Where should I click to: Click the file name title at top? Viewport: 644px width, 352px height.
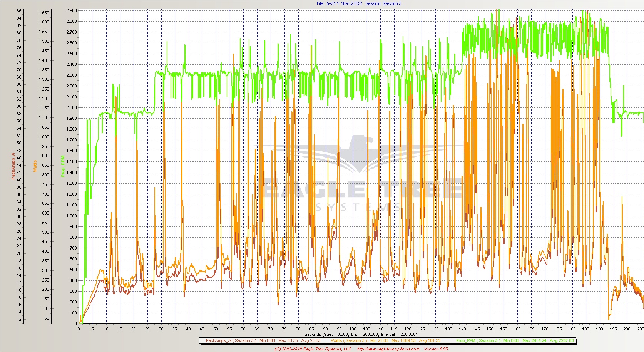click(360, 3)
